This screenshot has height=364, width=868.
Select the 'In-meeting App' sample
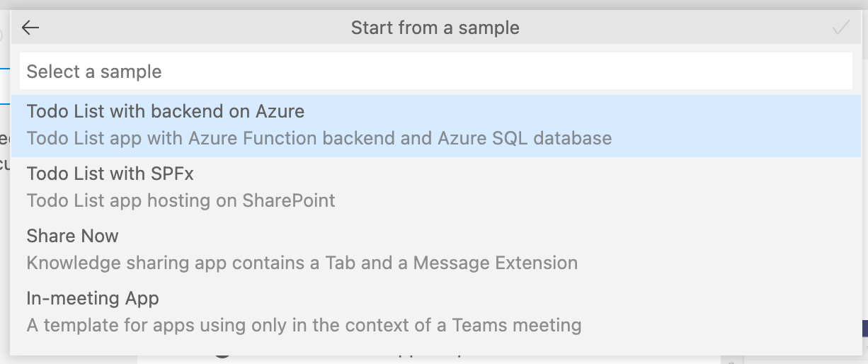[x=93, y=298]
